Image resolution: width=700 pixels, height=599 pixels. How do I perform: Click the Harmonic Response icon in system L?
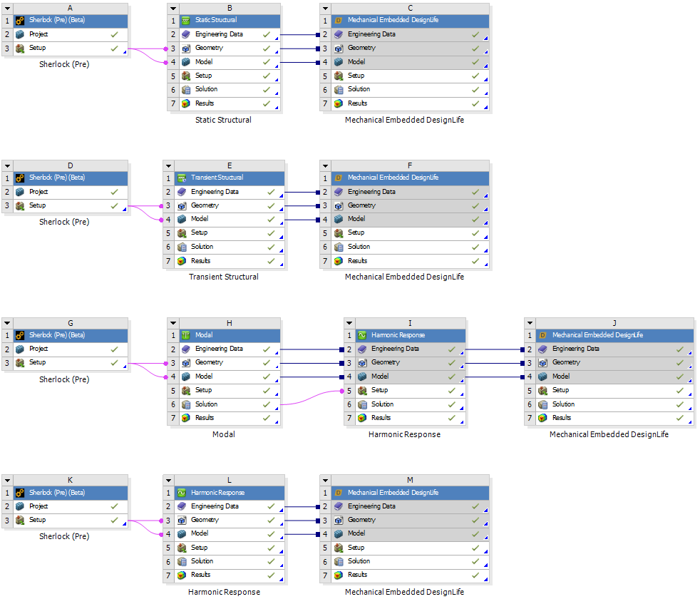[182, 493]
